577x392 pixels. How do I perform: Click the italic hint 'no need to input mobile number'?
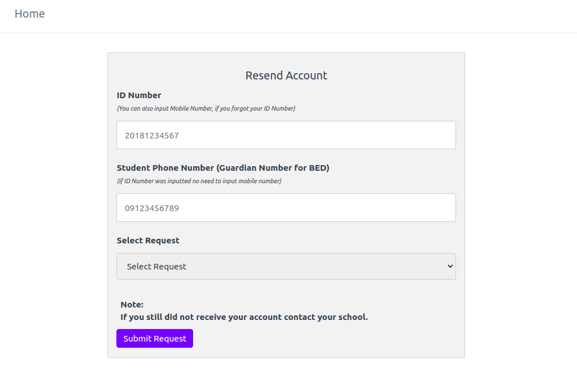coord(199,181)
